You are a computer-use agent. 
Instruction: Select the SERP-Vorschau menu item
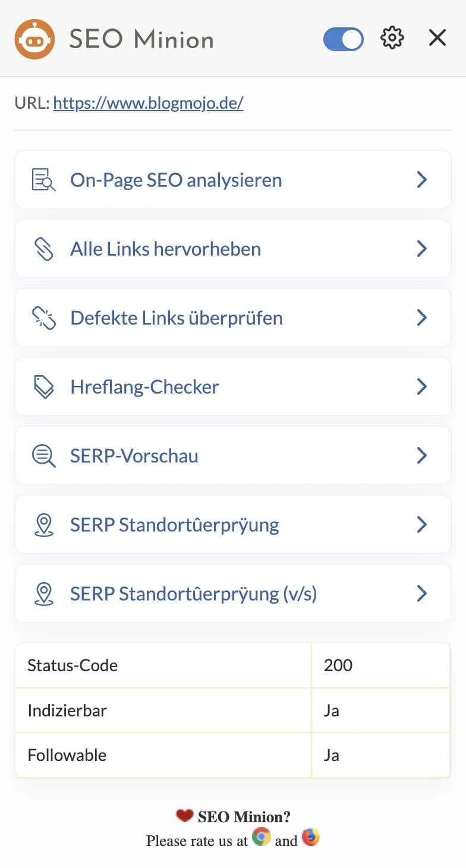coord(134,455)
